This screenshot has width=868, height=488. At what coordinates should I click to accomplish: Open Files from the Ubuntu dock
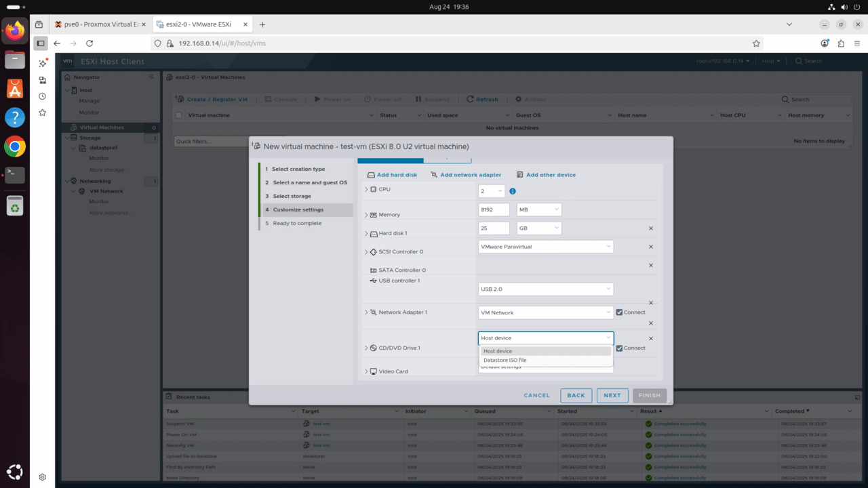tap(14, 60)
